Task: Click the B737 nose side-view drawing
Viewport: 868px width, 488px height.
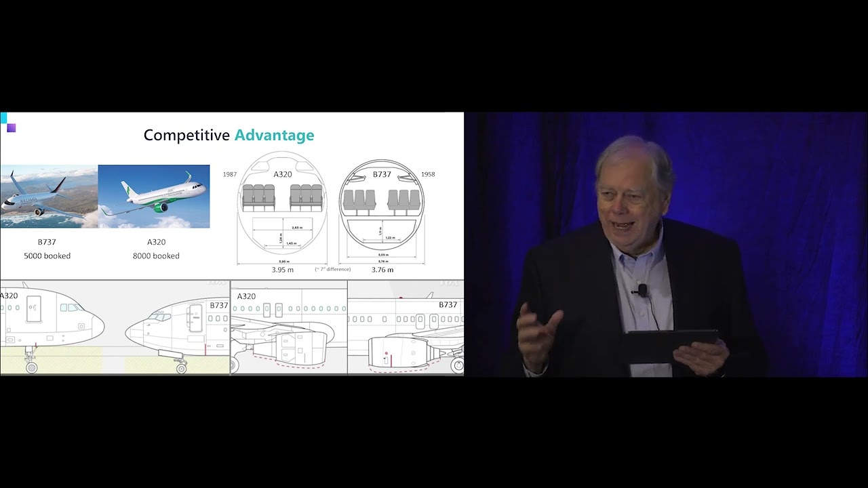Action: click(178, 332)
